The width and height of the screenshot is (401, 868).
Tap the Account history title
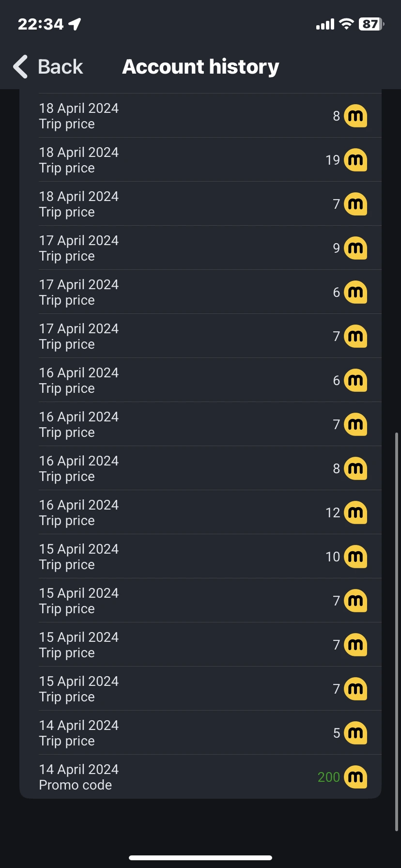coord(200,67)
